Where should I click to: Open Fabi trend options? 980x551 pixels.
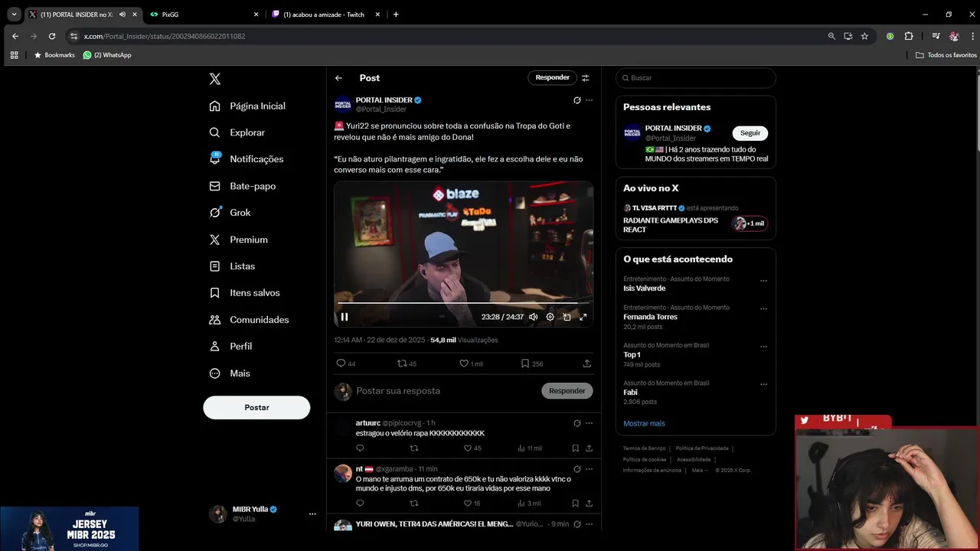pyautogui.click(x=763, y=384)
